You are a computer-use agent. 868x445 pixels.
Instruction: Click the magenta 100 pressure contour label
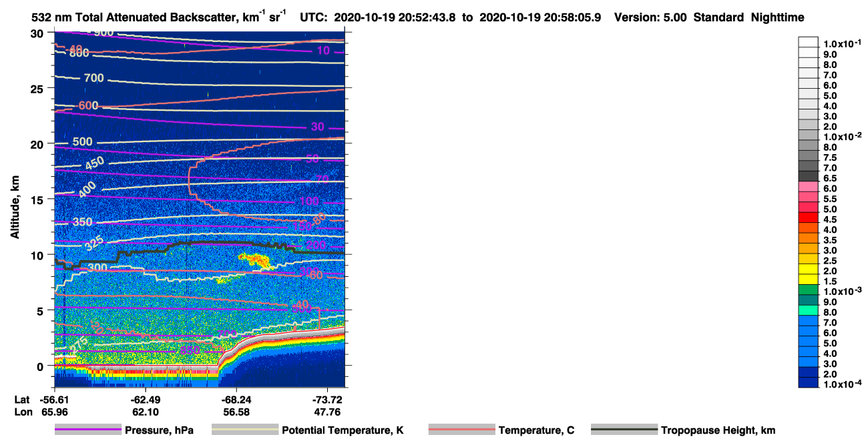click(x=309, y=201)
